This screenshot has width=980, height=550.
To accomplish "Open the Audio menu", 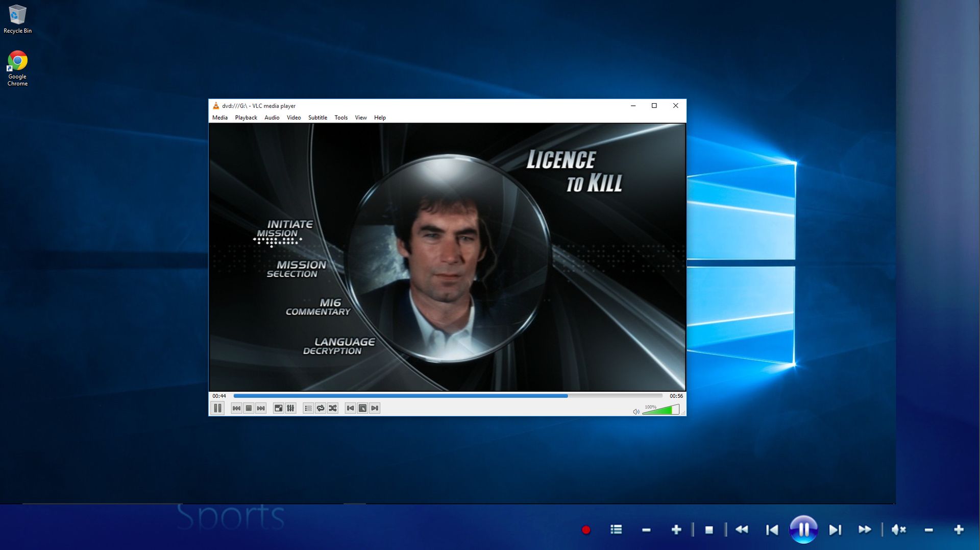I will 272,117.
